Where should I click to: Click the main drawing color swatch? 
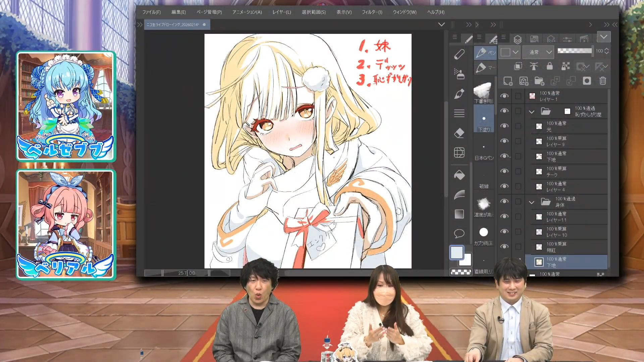point(457,252)
